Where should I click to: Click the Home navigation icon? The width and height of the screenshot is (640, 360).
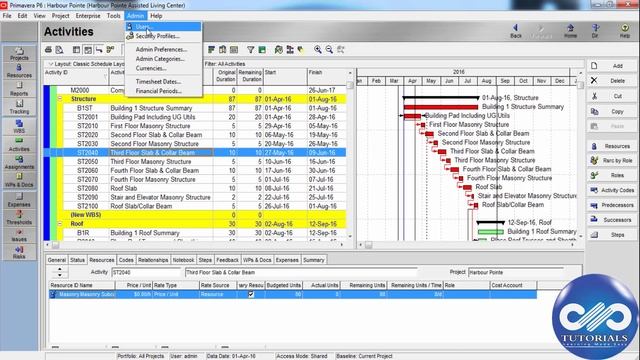(x=570, y=31)
